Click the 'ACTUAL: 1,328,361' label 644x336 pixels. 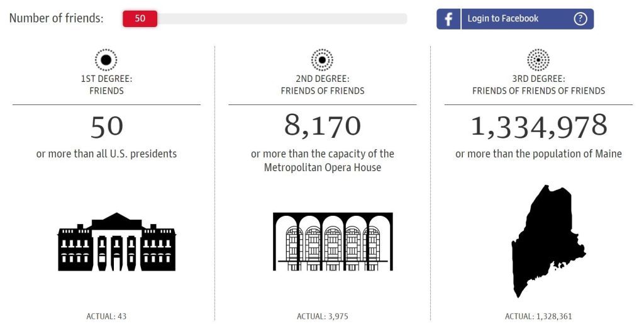point(538,316)
